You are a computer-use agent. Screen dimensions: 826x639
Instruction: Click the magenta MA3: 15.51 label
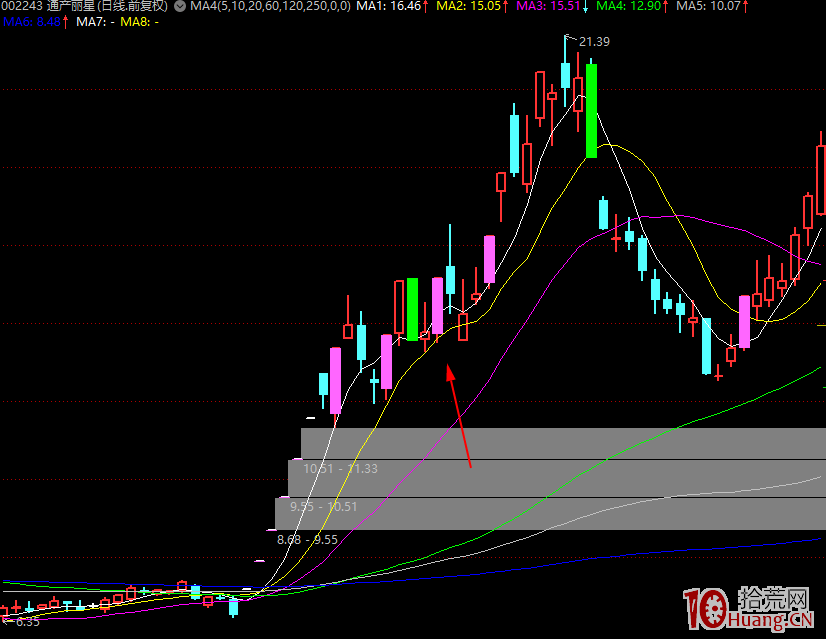551,6
